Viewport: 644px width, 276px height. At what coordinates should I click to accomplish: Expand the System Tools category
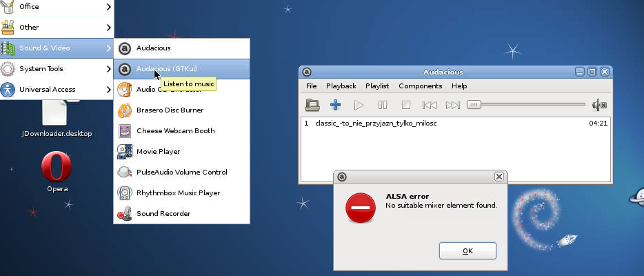(x=57, y=68)
